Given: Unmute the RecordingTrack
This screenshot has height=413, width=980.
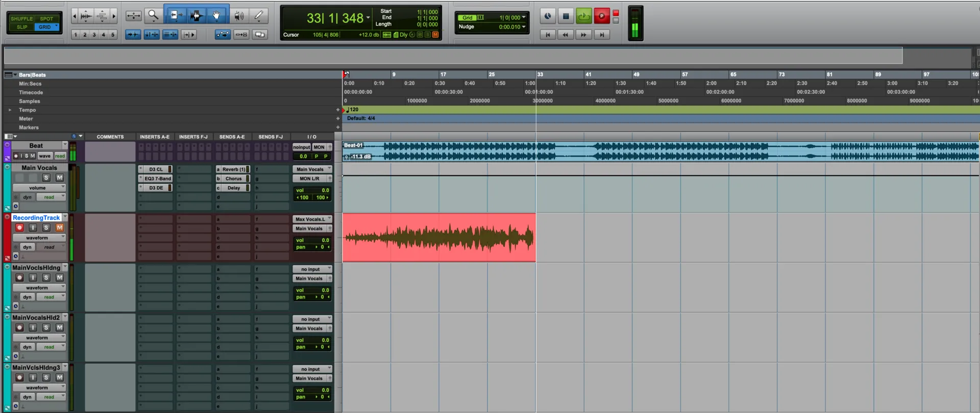Looking at the screenshot, I should tap(60, 227).
